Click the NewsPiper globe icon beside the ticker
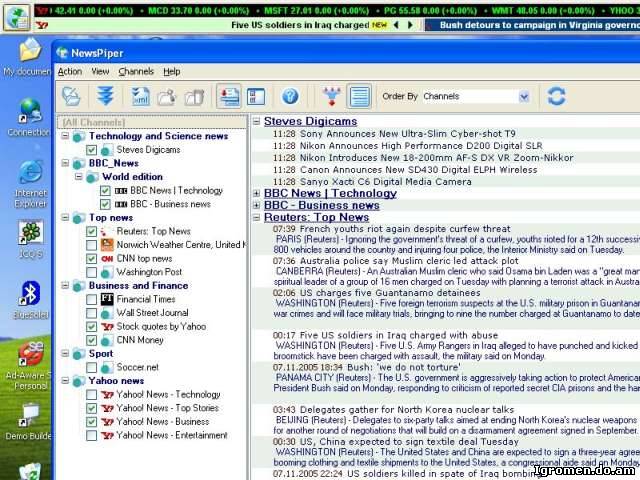Viewport: 640px width, 480px height. (x=17, y=18)
